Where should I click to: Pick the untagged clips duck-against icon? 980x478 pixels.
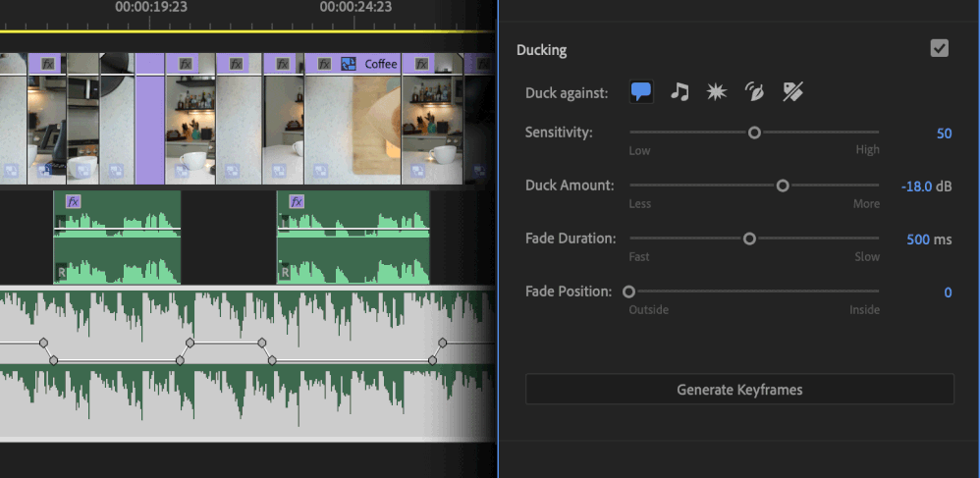point(792,92)
